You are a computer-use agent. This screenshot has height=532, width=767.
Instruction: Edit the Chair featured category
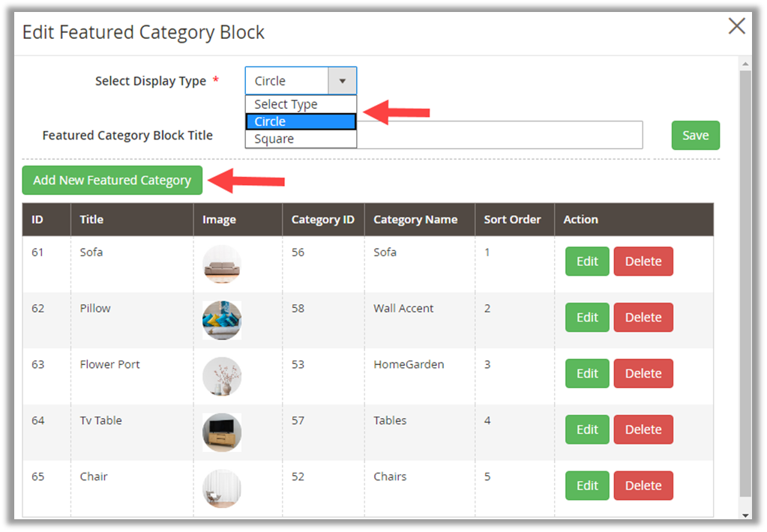click(x=587, y=486)
